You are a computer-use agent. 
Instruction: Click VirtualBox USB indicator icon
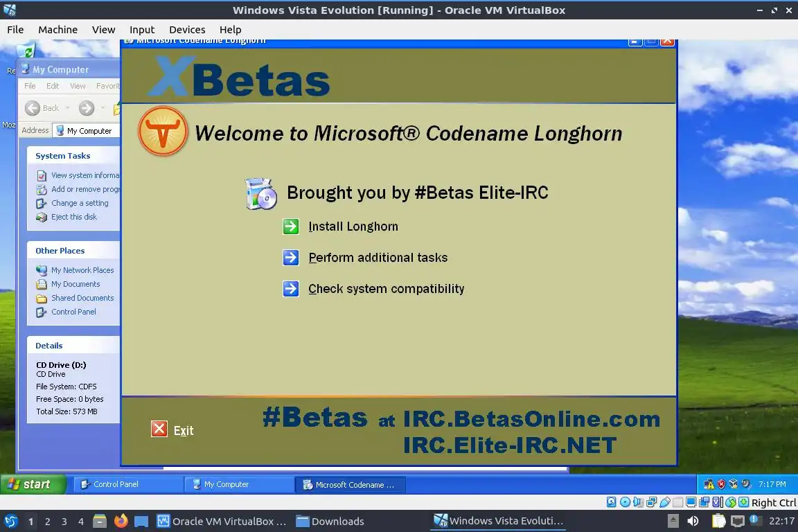pos(665,502)
